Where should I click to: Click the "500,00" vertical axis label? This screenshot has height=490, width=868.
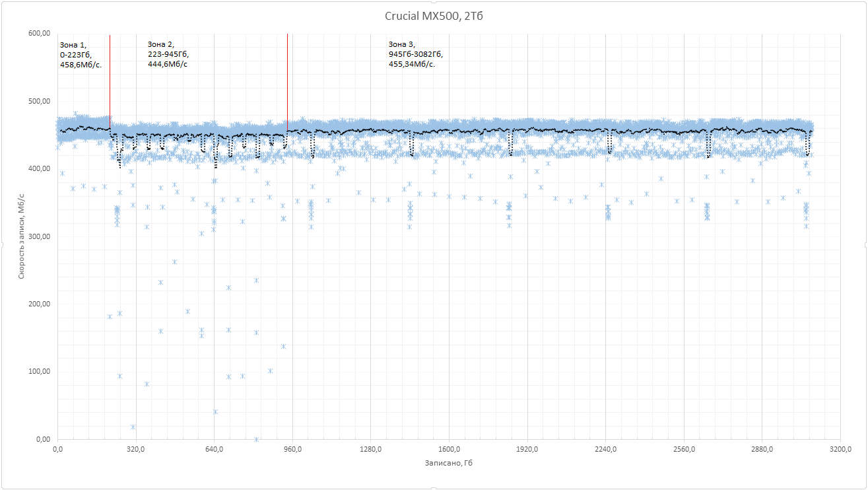[x=41, y=101]
